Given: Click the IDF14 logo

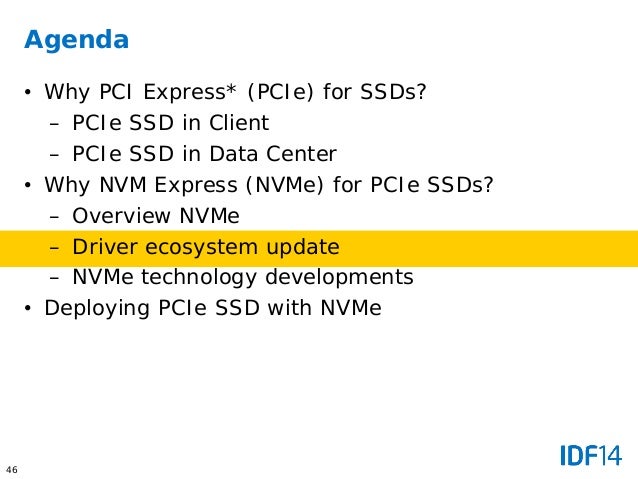Looking at the screenshot, I should click(x=591, y=455).
